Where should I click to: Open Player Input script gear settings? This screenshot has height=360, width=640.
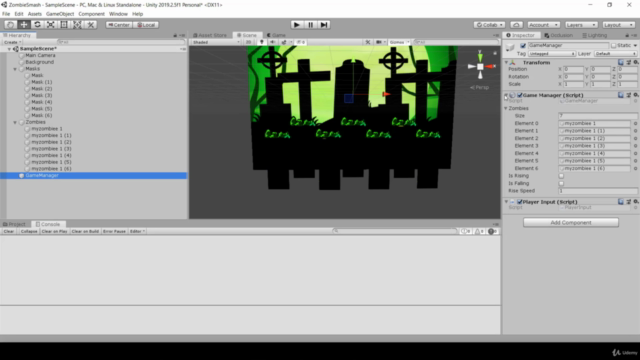[636, 202]
